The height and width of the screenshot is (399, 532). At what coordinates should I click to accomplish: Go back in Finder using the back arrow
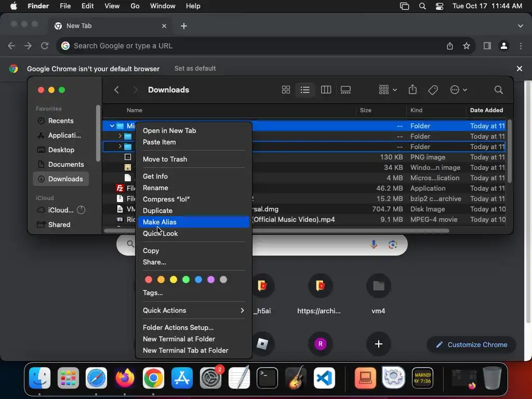[116, 90]
